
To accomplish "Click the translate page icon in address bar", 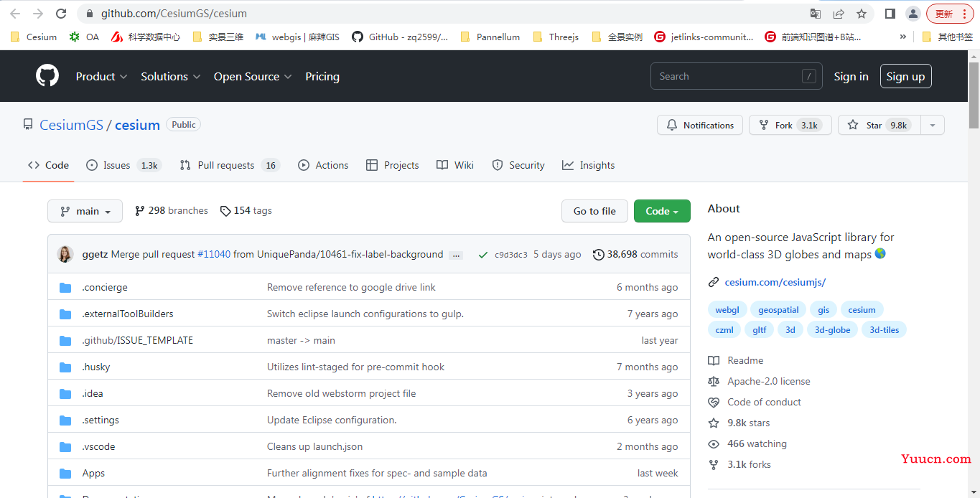I will pyautogui.click(x=816, y=14).
